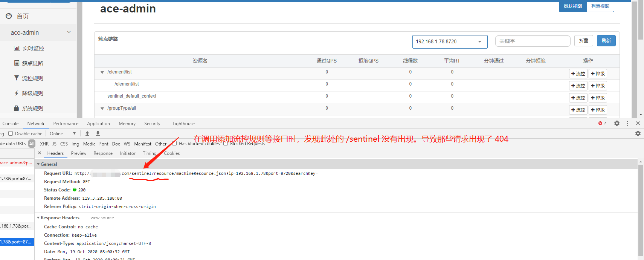Open the Cookies tab of request

click(172, 153)
